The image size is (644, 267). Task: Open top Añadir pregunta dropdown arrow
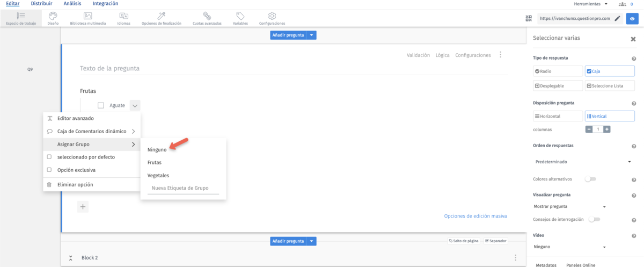click(x=312, y=35)
